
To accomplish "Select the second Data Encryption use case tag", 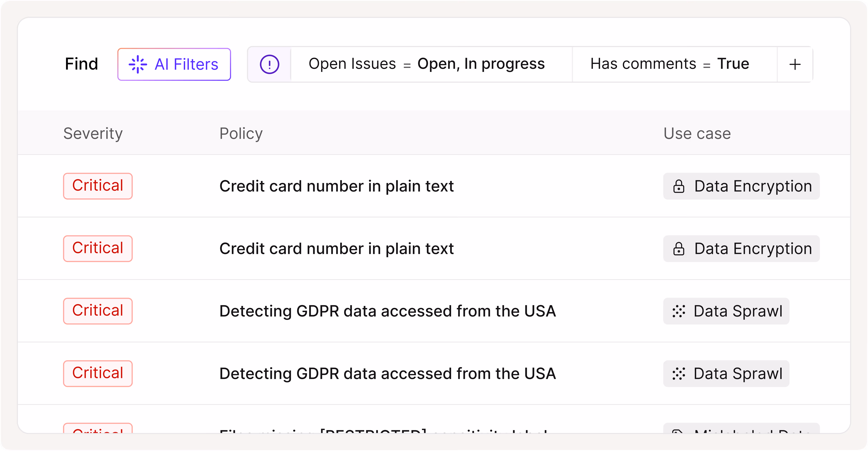I will 741,249.
